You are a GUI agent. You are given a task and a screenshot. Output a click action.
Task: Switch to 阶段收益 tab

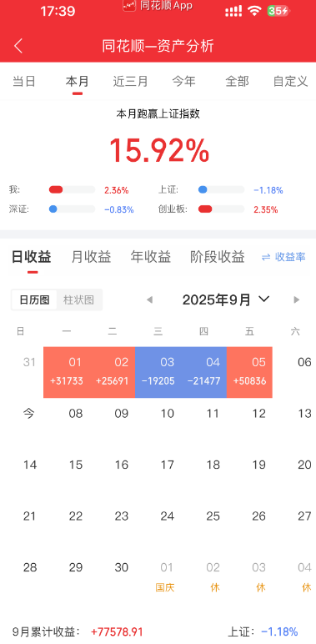pos(218,257)
